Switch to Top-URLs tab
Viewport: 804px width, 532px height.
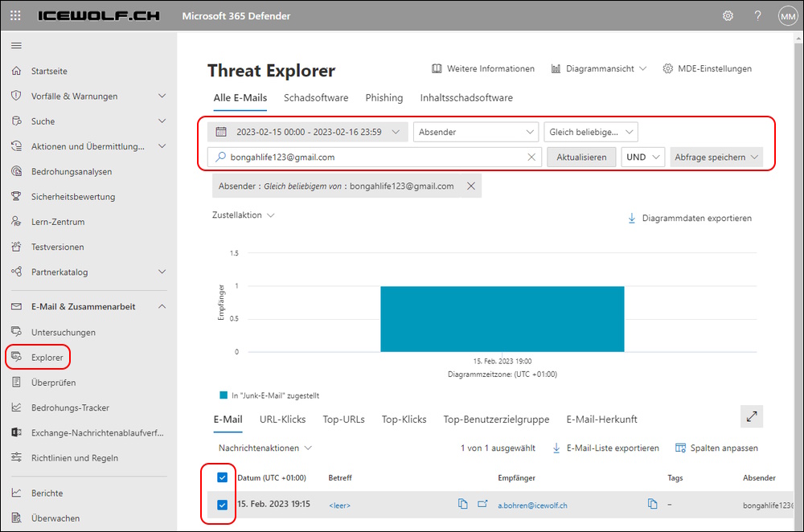point(343,419)
